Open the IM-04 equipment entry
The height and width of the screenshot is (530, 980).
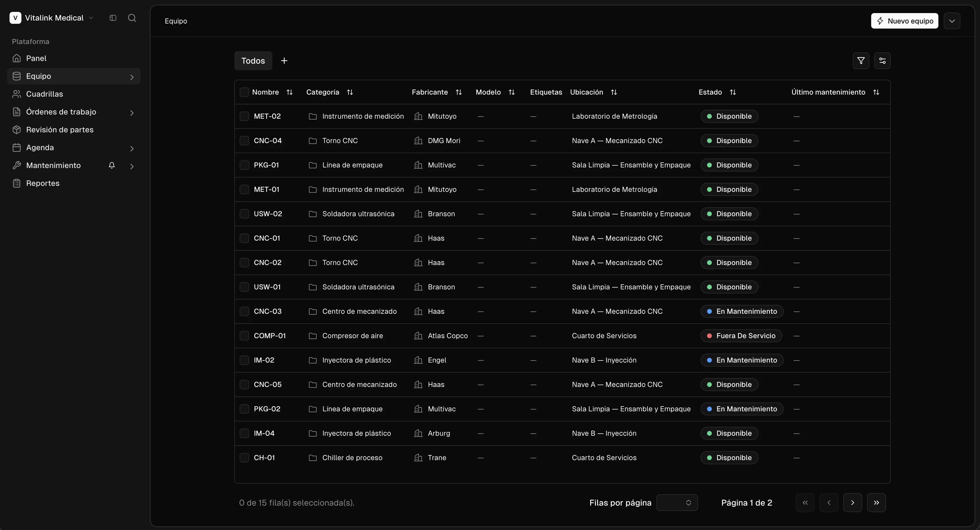(x=264, y=433)
